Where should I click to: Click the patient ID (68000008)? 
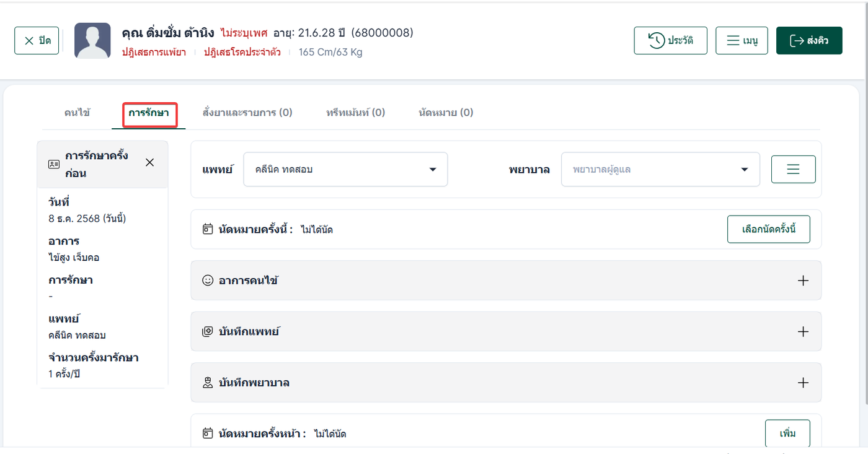click(x=383, y=33)
